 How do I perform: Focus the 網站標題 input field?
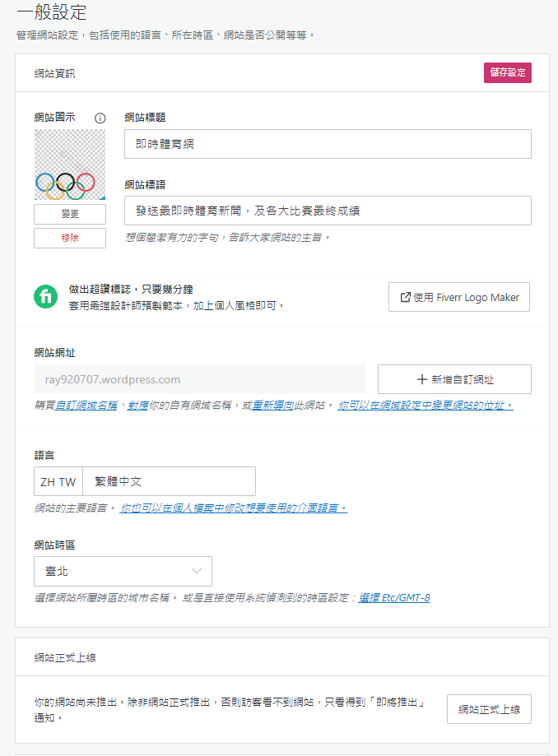328,144
